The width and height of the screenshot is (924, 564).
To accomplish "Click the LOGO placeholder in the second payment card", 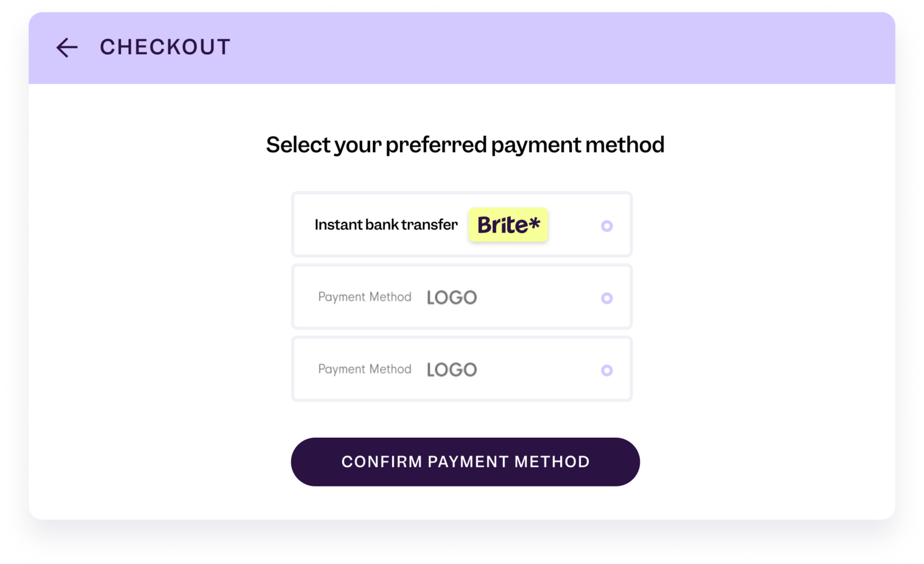I will click(x=451, y=296).
